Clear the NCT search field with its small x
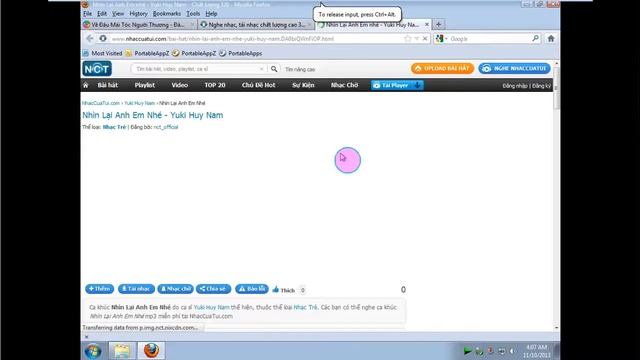This screenshot has width=640, height=360. pyautogui.click(x=262, y=69)
